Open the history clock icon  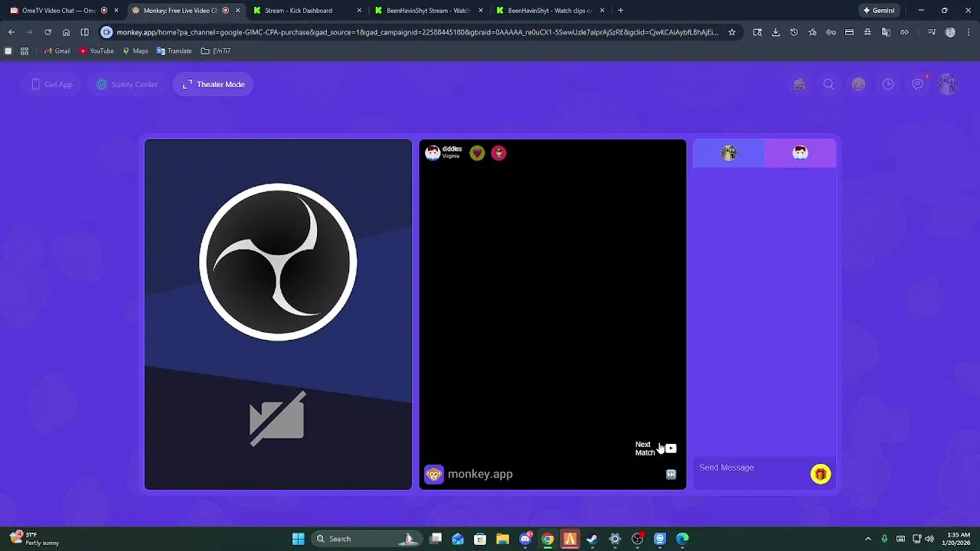pyautogui.click(x=888, y=84)
